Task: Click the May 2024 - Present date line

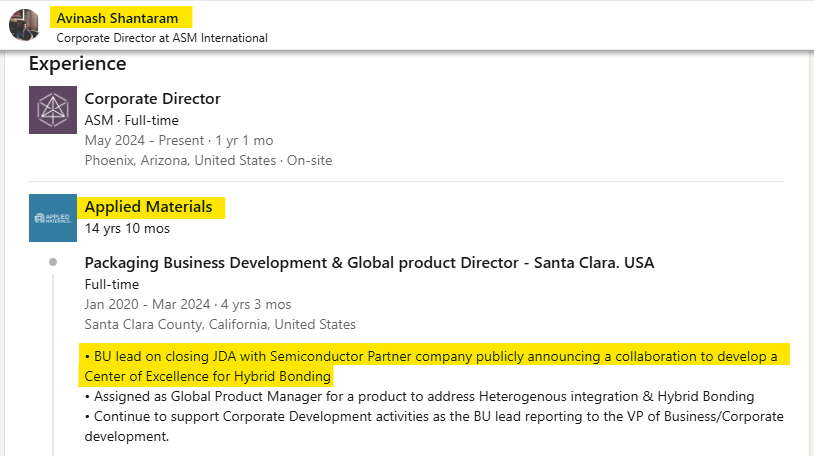Action: click(179, 141)
